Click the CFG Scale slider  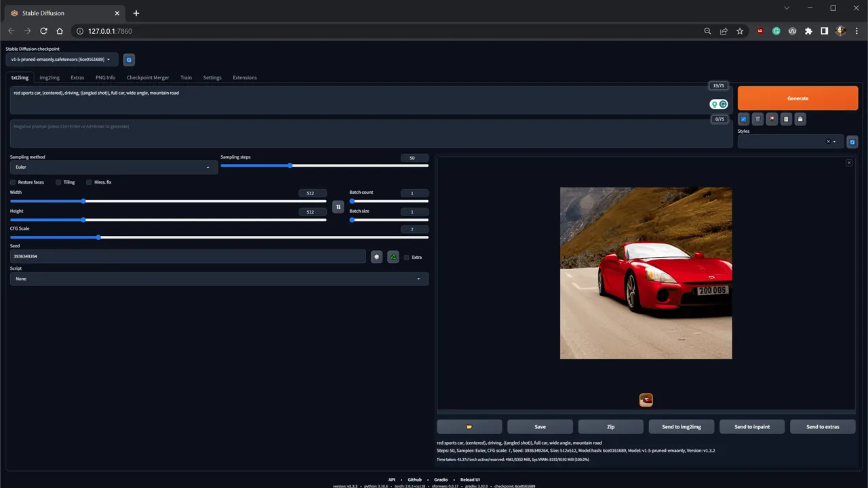(x=219, y=237)
